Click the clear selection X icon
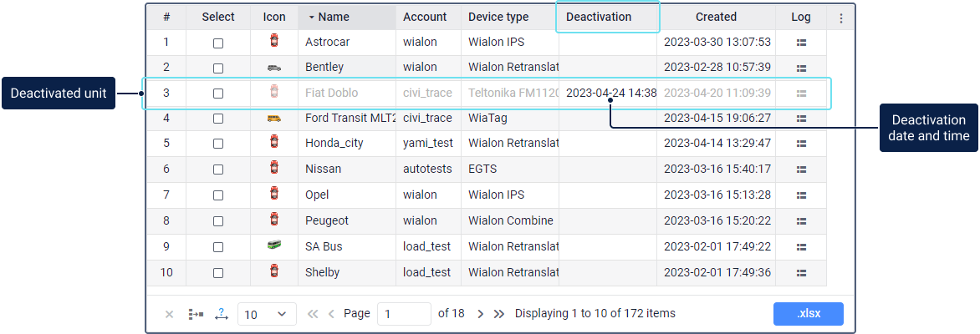Image resolution: width=980 pixels, height=334 pixels. pyautogui.click(x=170, y=314)
